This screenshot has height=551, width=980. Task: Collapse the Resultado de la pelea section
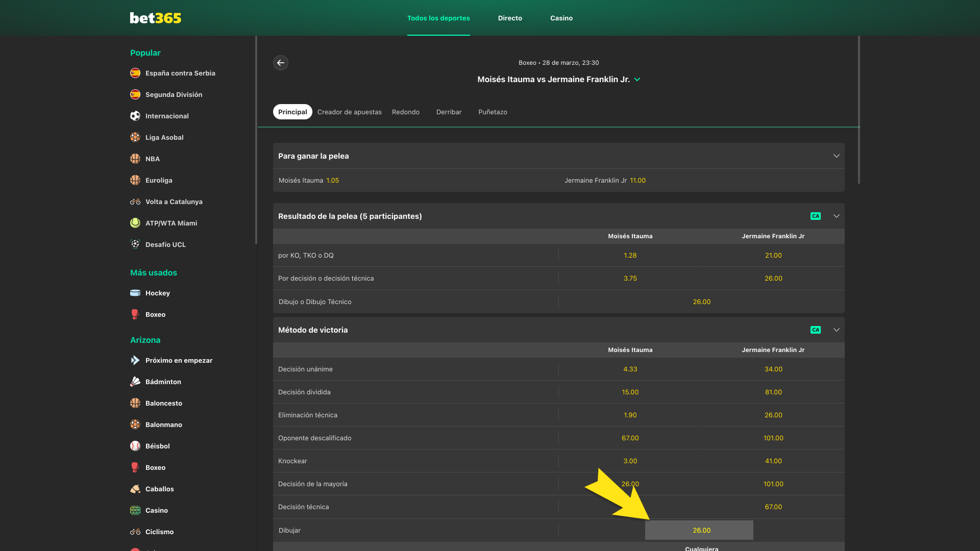pos(837,216)
